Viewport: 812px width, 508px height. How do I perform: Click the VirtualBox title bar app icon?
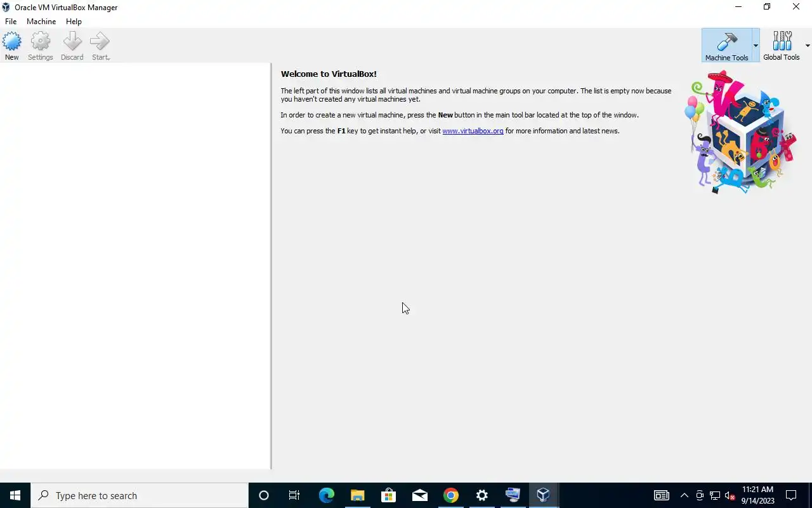click(6, 8)
